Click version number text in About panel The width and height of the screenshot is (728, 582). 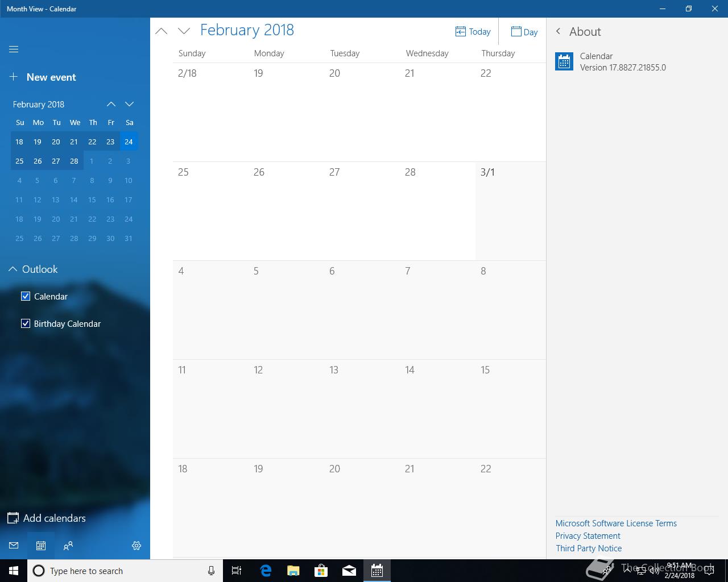coord(623,68)
